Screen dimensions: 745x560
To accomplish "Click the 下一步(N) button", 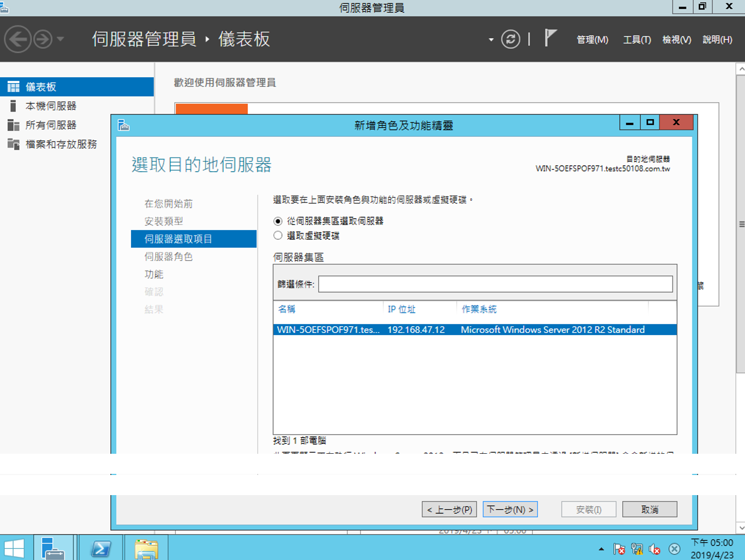I will 510,509.
